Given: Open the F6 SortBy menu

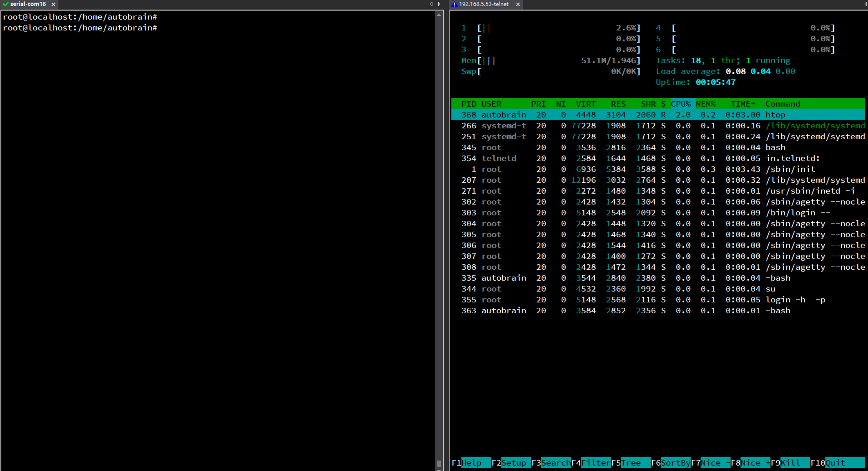Looking at the screenshot, I should pyautogui.click(x=675, y=463).
